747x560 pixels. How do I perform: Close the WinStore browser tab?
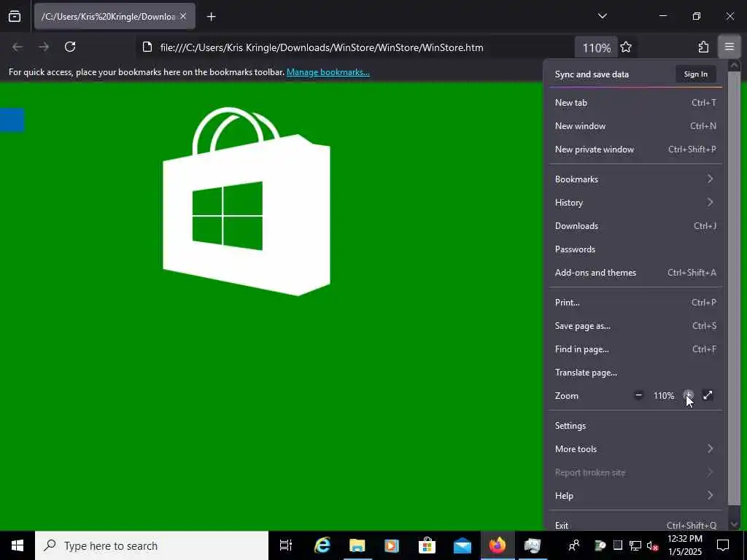point(183,16)
